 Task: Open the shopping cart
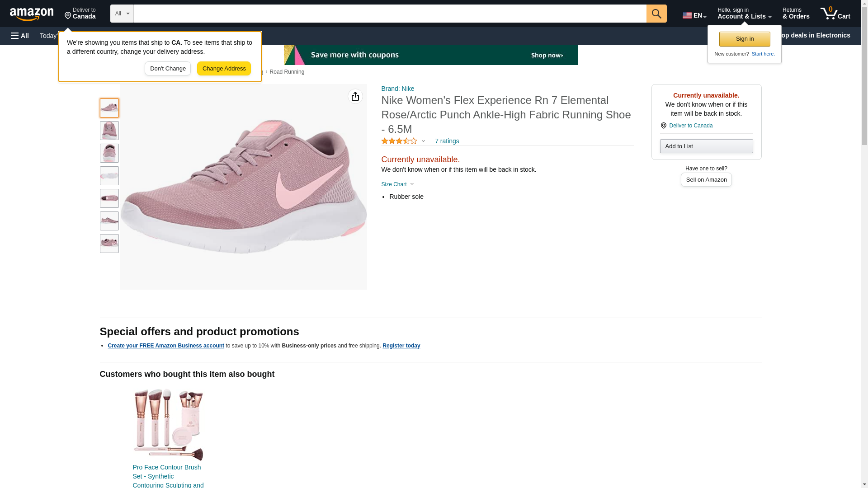(835, 14)
